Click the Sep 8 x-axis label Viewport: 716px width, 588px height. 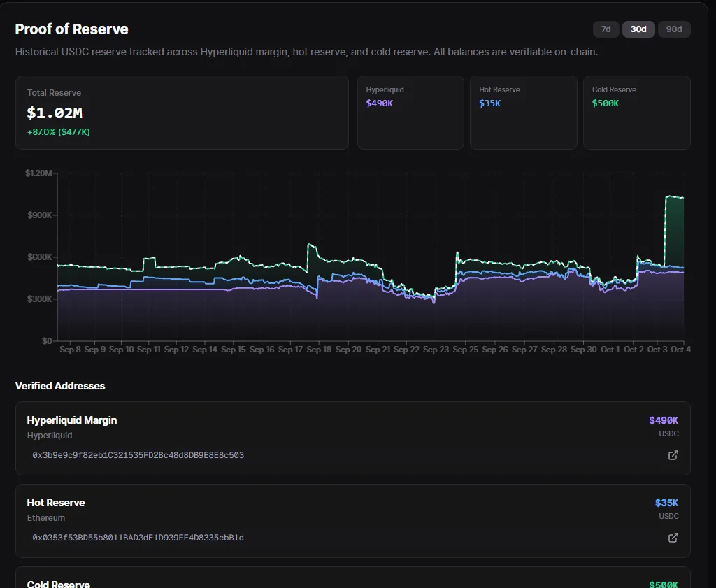tap(71, 350)
